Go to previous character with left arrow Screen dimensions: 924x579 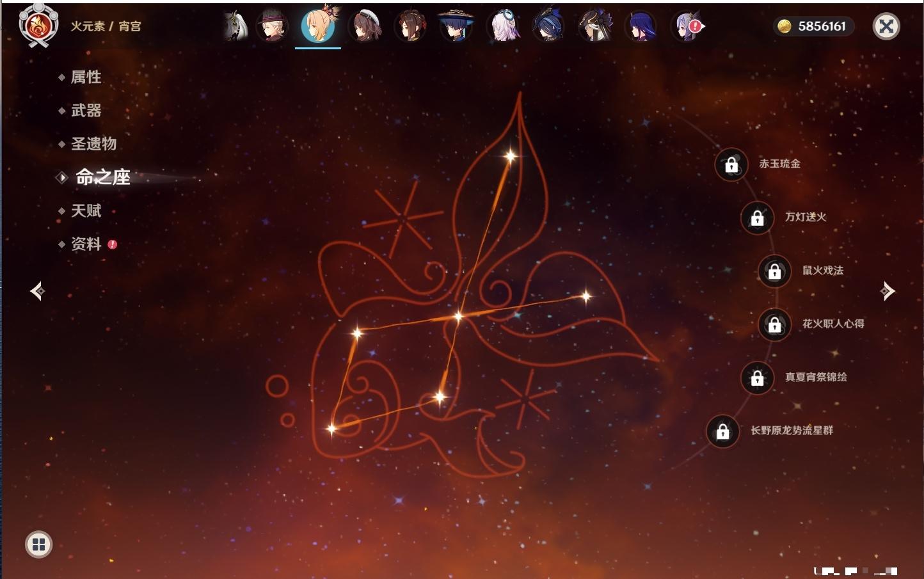[x=37, y=291]
